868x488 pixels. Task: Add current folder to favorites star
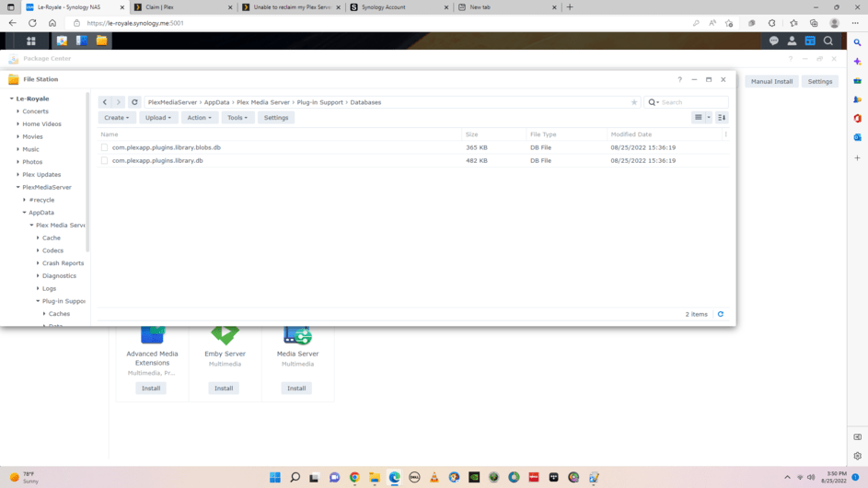point(634,102)
